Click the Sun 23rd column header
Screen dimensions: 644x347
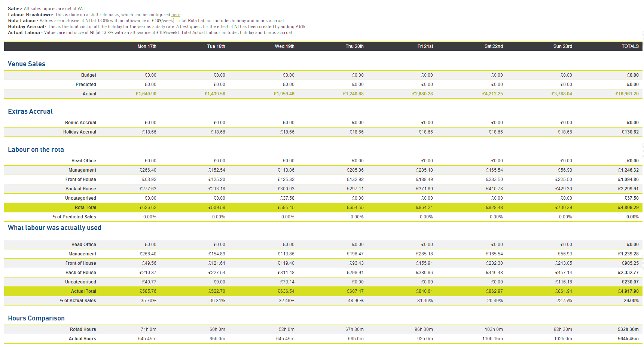pos(562,46)
